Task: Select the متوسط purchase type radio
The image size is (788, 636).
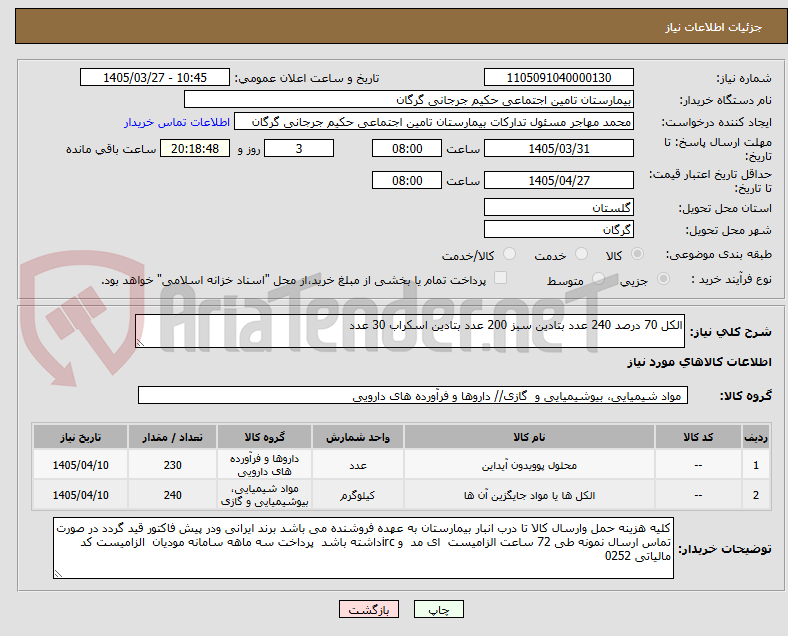Action: tap(598, 278)
